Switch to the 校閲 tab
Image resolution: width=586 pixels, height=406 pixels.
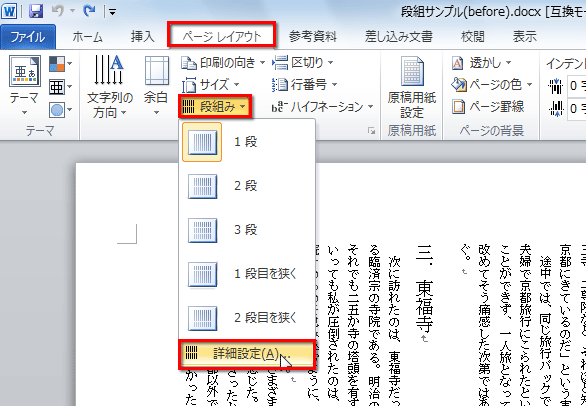472,37
